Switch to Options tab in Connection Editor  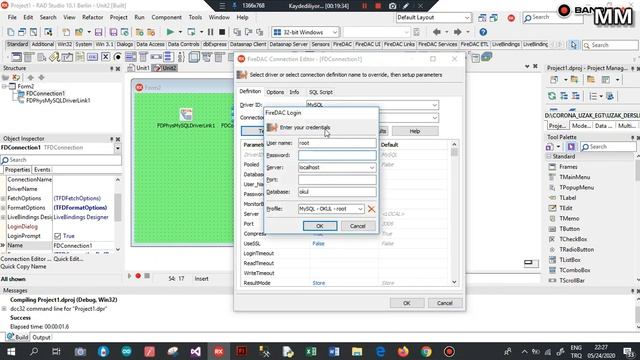(275, 92)
